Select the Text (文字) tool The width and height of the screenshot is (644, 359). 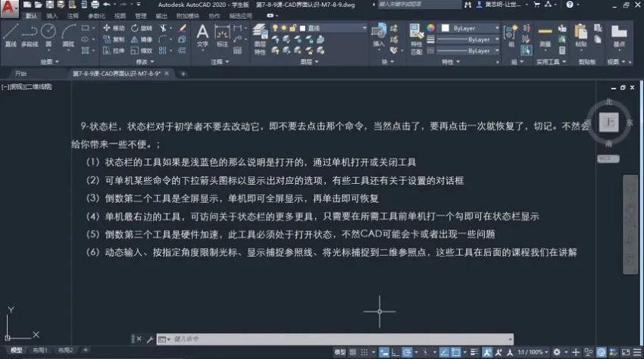[x=202, y=36]
